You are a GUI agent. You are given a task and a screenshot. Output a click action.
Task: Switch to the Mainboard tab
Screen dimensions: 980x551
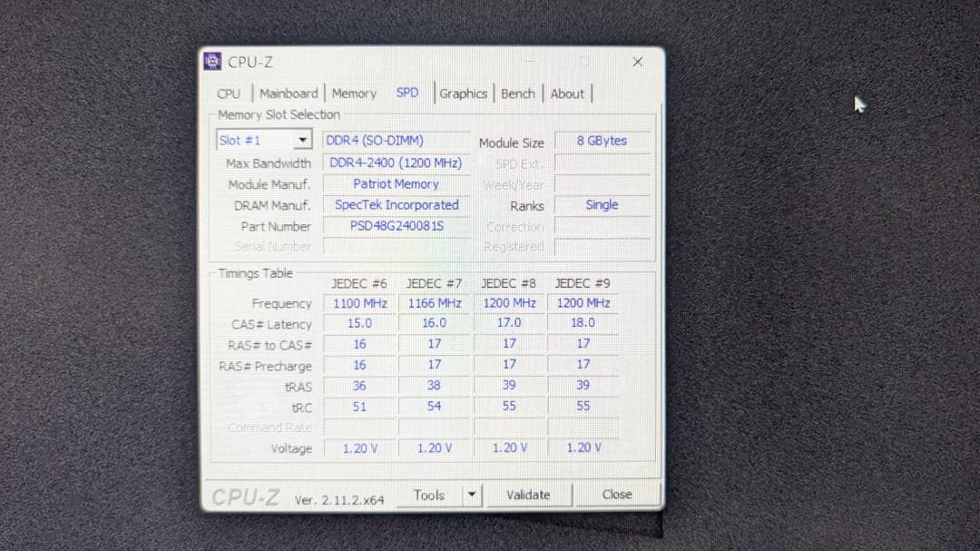coord(288,93)
